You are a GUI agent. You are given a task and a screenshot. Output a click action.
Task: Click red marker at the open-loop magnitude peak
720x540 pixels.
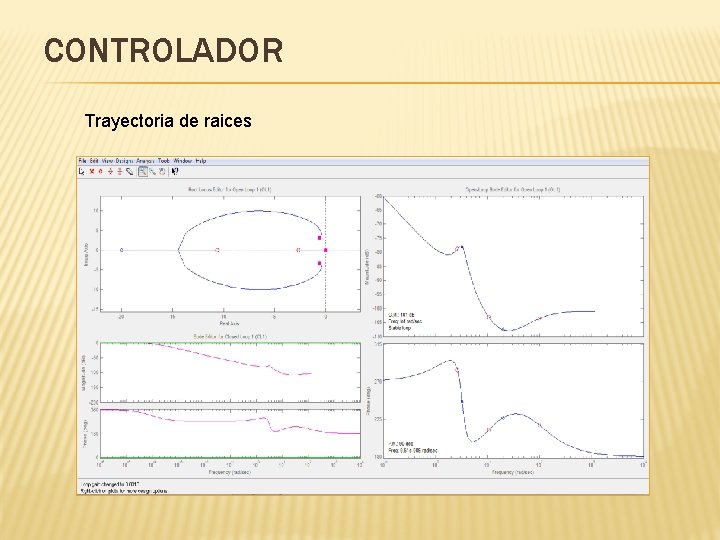(x=457, y=249)
